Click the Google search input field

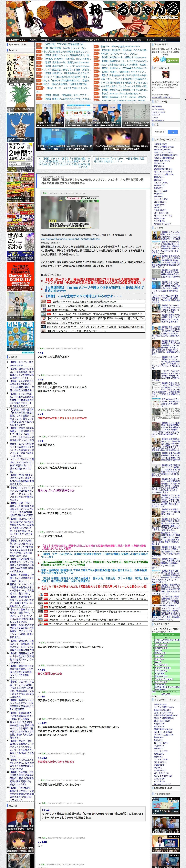160,132
